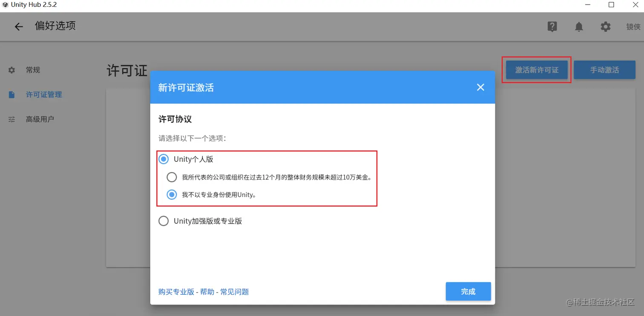Maximize the Unity Hub window
This screenshot has height=316, width=644.
[611, 5]
